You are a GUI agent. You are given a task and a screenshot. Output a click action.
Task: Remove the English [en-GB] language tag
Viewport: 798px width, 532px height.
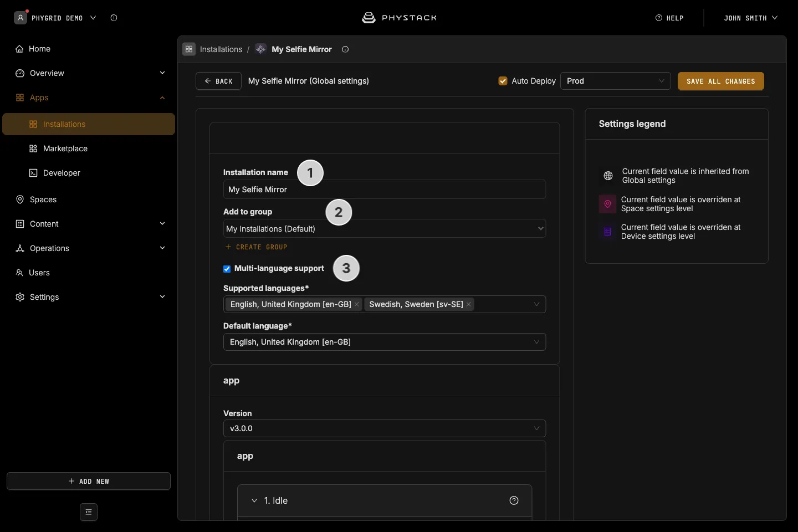point(357,304)
